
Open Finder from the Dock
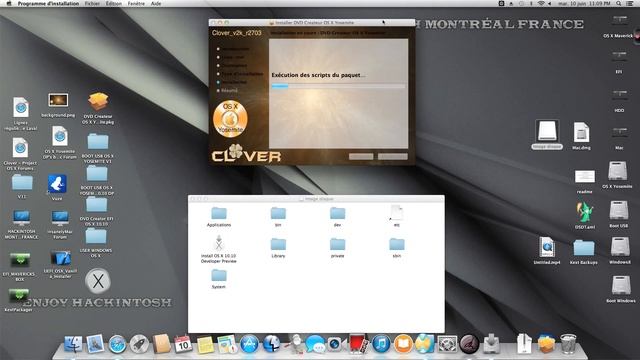coord(73,344)
